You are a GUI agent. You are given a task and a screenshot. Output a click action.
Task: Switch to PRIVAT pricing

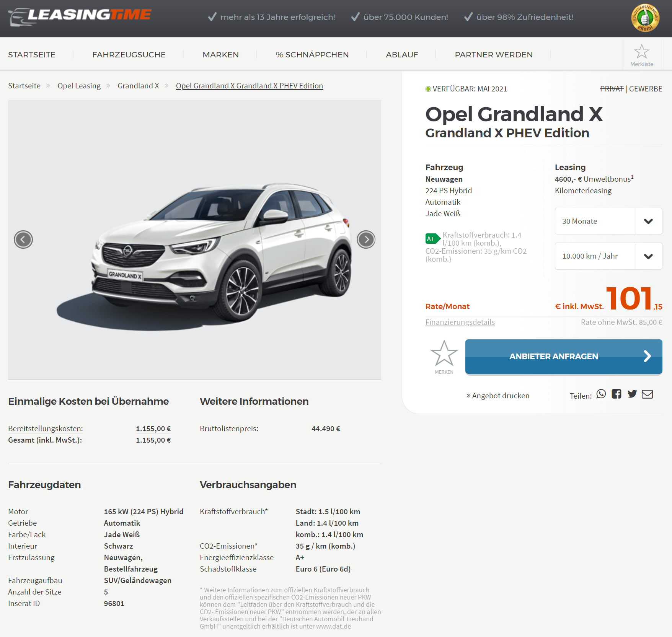pos(612,89)
